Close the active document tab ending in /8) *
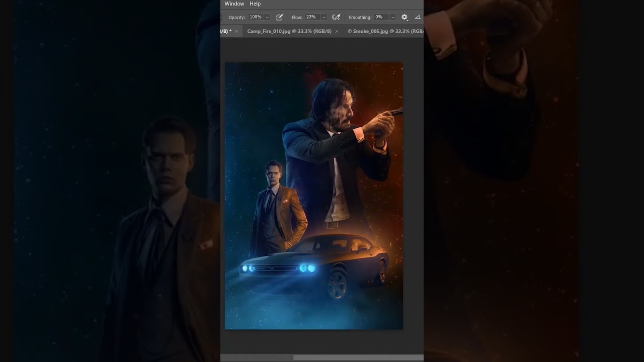The image size is (644, 362). [x=236, y=31]
